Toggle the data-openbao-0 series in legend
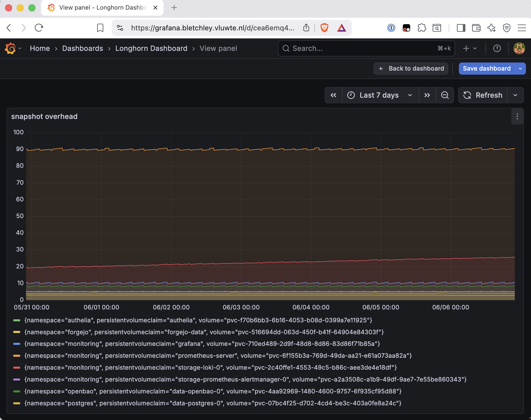 [213, 391]
